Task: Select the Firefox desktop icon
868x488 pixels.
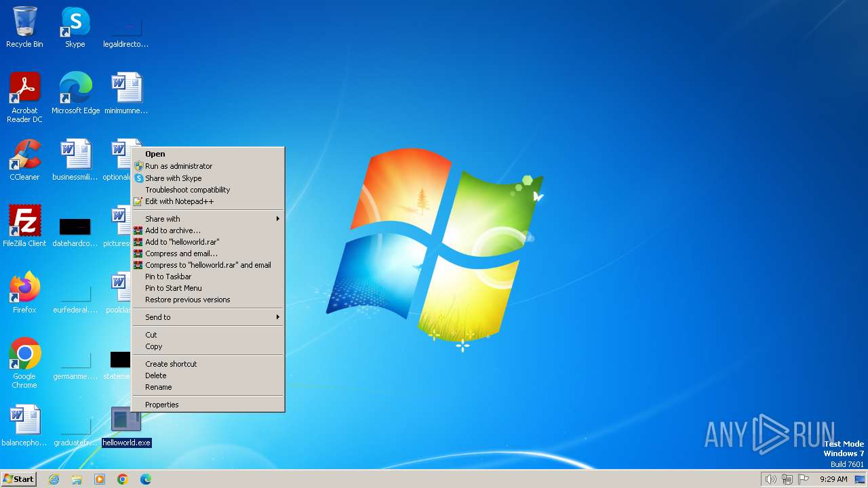Action: 24,293
